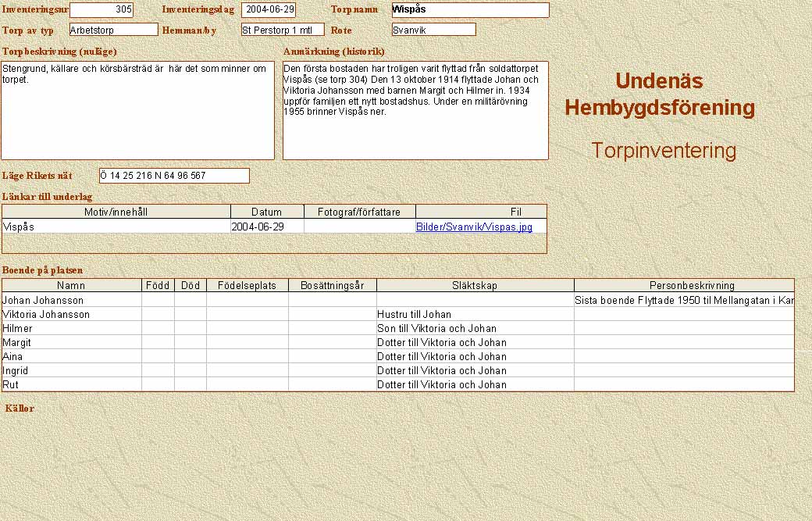
Task: Click the Viktoria Johansson name cell
Action: pyautogui.click(x=71, y=314)
